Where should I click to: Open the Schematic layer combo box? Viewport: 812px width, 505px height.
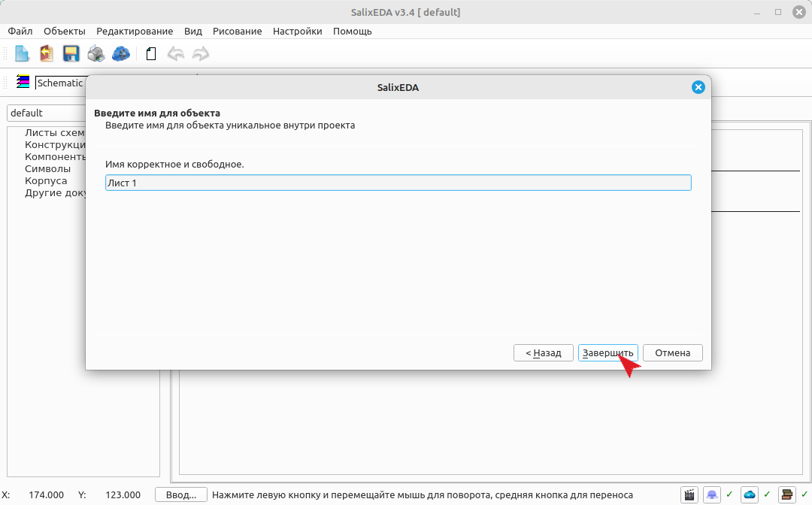click(x=60, y=83)
